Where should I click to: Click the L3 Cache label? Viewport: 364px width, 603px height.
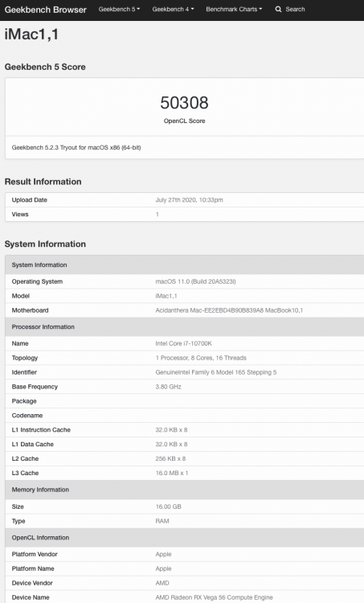point(25,473)
